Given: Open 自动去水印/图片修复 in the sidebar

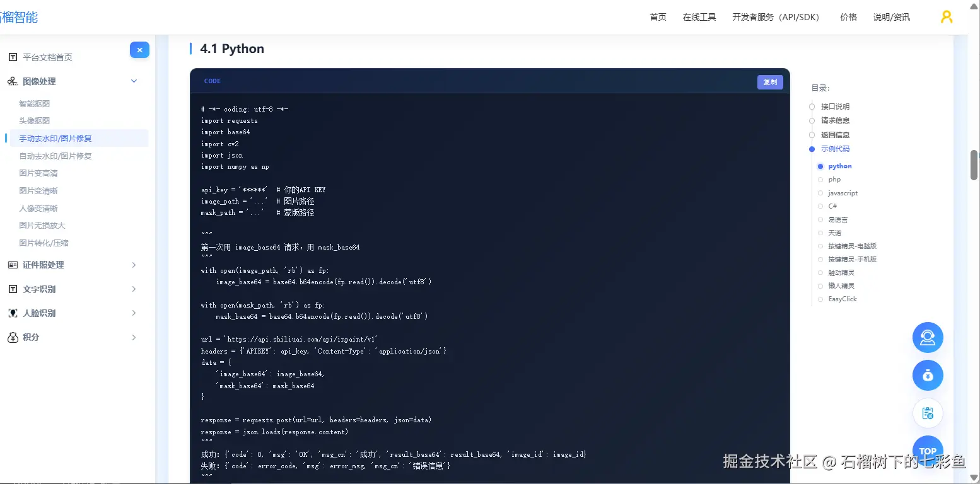Looking at the screenshot, I should point(55,156).
